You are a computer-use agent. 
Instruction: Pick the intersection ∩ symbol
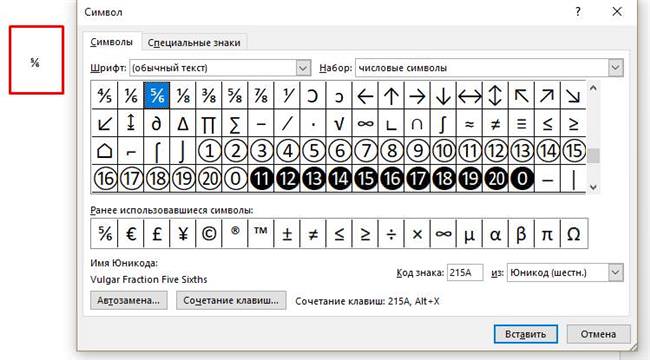coord(417,123)
